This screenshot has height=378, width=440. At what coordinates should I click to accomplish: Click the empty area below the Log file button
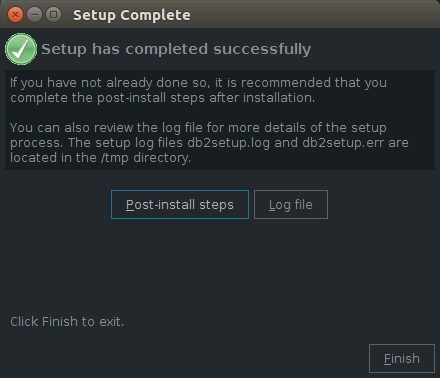[291, 263]
